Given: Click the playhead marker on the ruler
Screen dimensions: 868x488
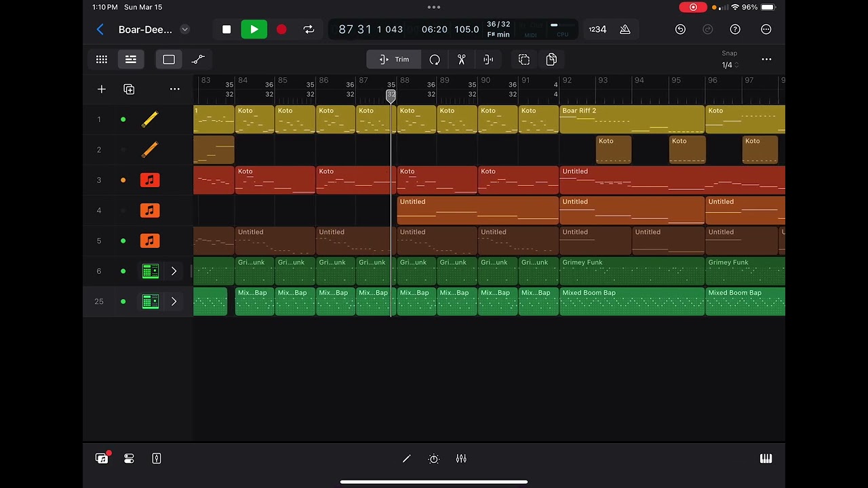Looking at the screenshot, I should pyautogui.click(x=391, y=97).
